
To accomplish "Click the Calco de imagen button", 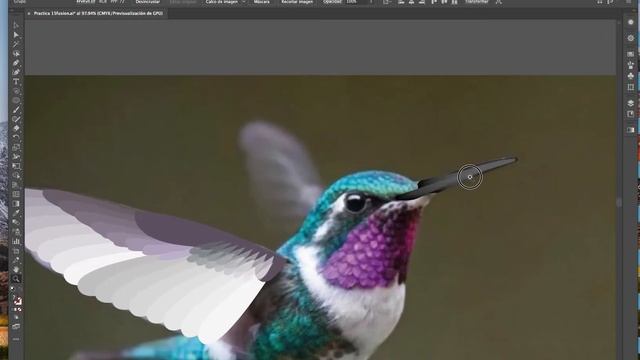I will point(222,2).
